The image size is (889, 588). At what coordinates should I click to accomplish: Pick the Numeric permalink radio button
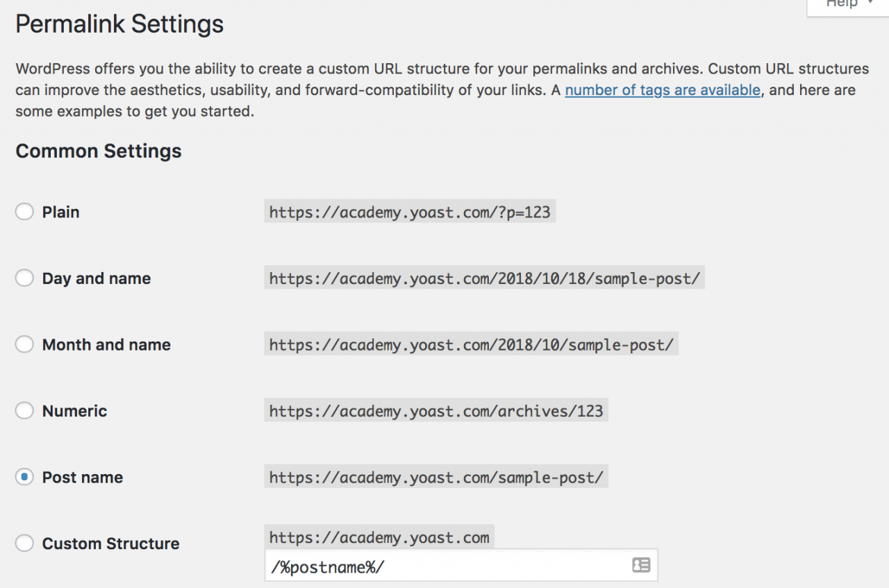click(x=24, y=411)
